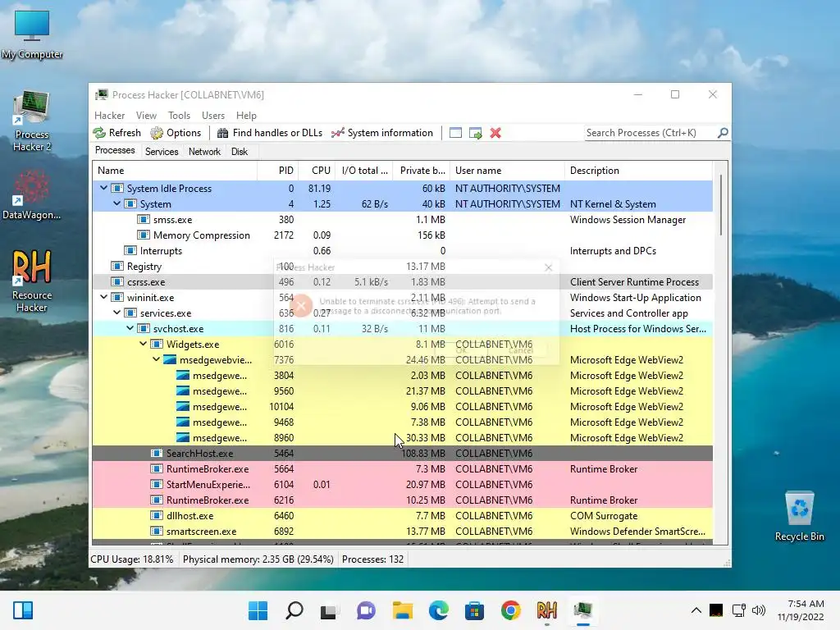Screen dimensions: 840x630
Task: Open the Tools menu
Action: [x=179, y=115]
